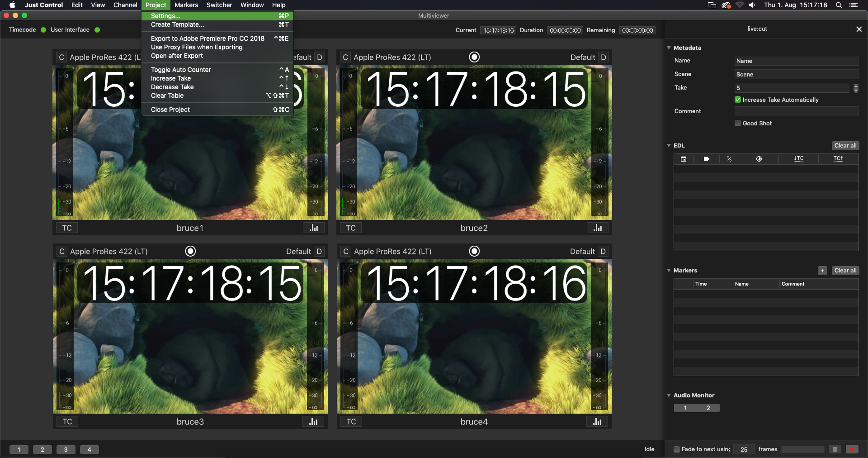Choose Toggle Auto Counter menu item
Screen dimensions: 868x458
(217, 70)
